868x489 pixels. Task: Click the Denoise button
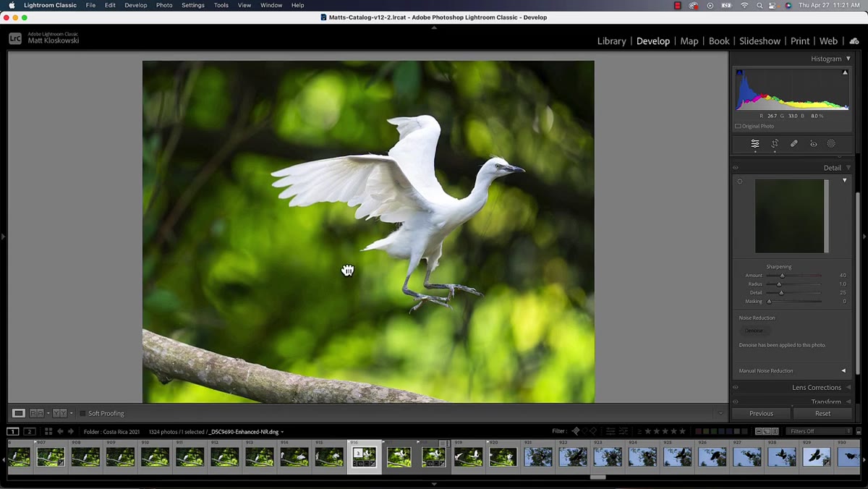754,331
